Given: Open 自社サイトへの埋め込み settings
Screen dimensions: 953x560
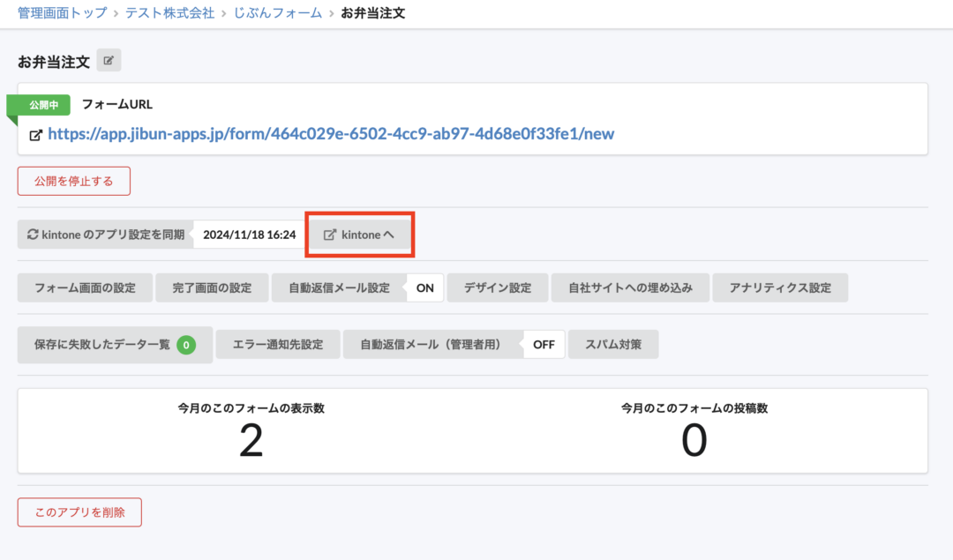Looking at the screenshot, I should click(x=630, y=287).
